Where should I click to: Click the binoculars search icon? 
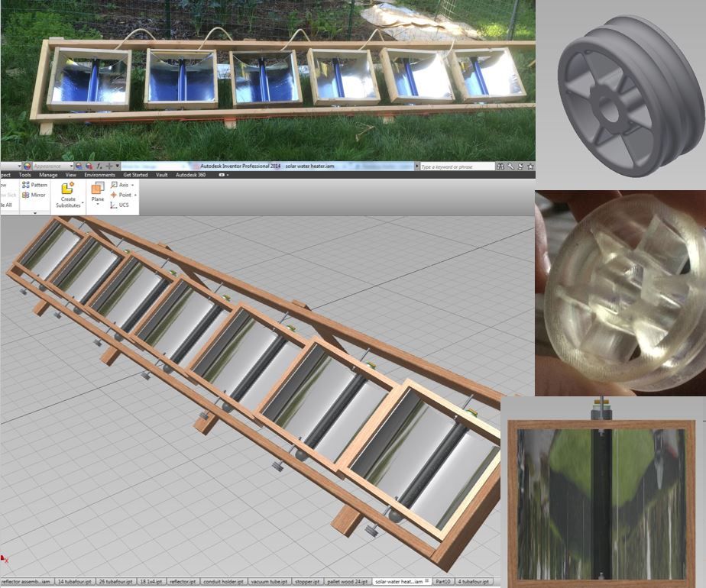pyautogui.click(x=500, y=166)
